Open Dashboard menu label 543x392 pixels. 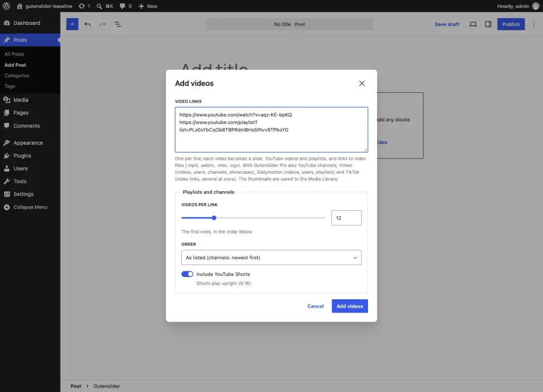[27, 23]
